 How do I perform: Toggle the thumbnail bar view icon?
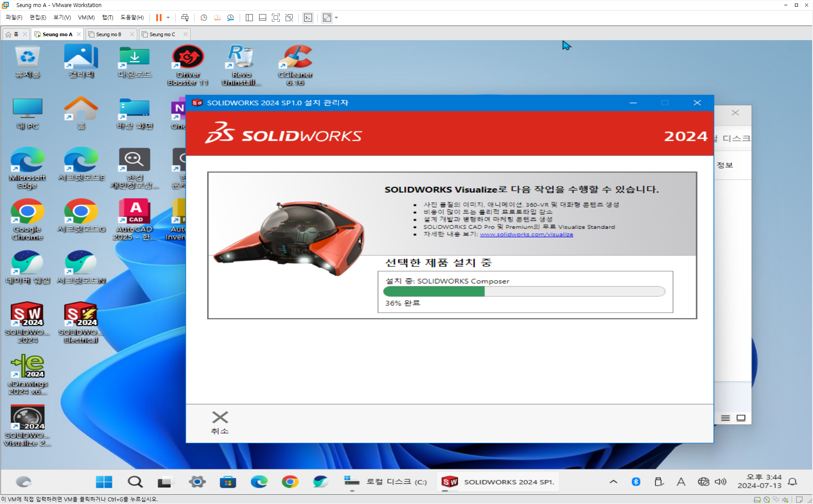(x=263, y=18)
